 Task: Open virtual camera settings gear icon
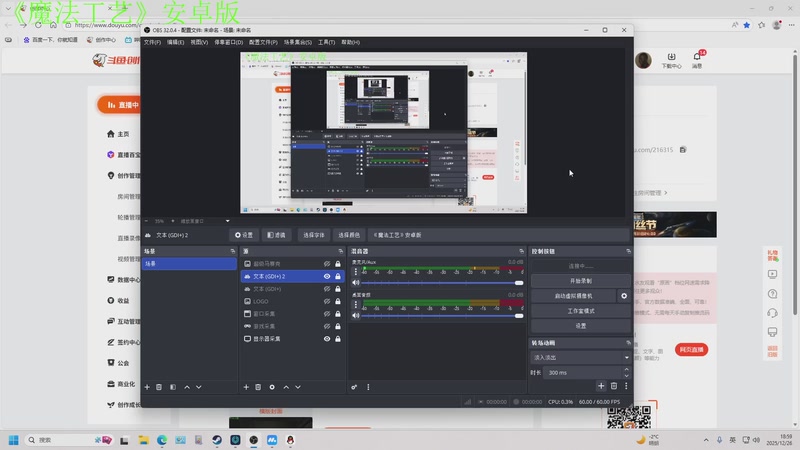624,296
